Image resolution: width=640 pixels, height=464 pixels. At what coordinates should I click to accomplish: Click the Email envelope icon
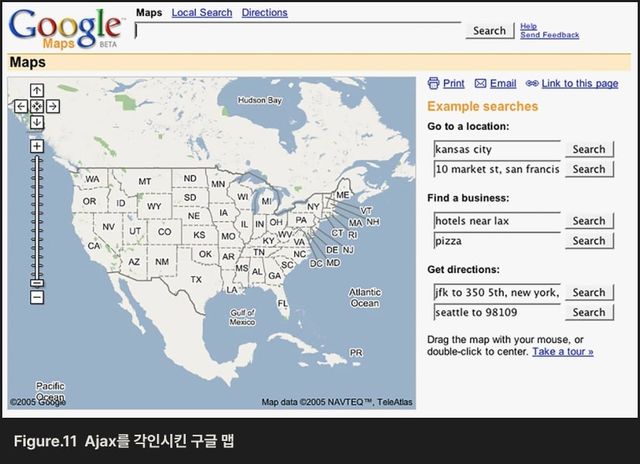click(480, 84)
